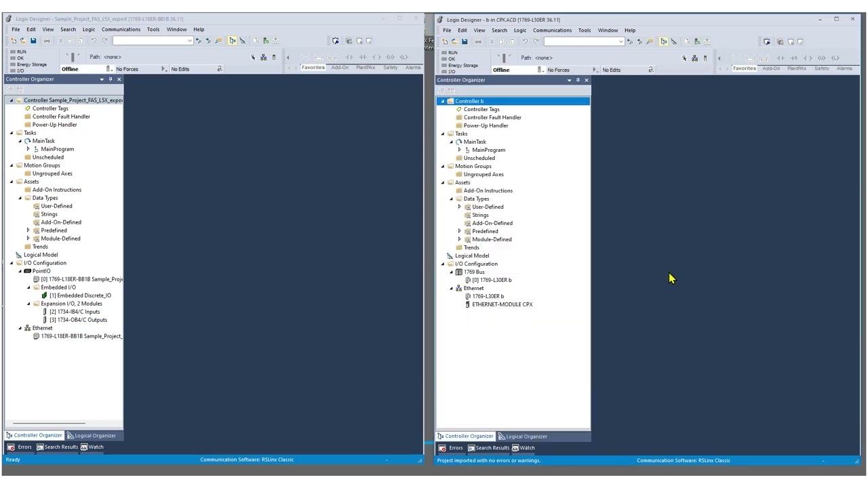This screenshot has width=868, height=488.
Task: Select ETHERNET-MODULE CPX in right window tree
Action: click(502, 304)
